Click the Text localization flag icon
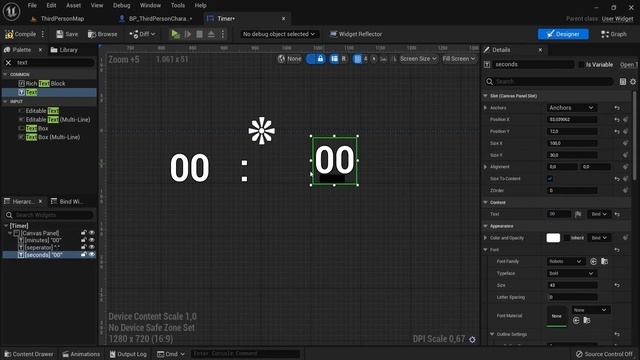Image resolution: width=640 pixels, height=360 pixels. point(578,214)
